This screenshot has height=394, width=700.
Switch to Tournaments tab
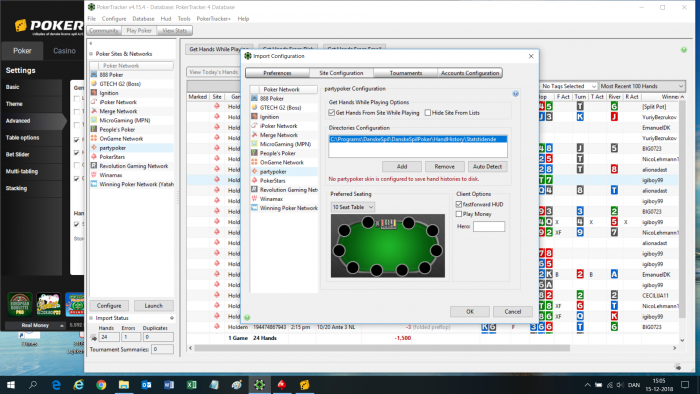405,73
